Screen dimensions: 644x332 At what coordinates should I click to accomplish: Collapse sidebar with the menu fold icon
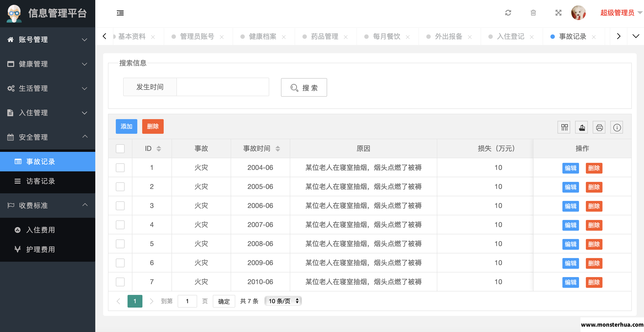pyautogui.click(x=120, y=13)
